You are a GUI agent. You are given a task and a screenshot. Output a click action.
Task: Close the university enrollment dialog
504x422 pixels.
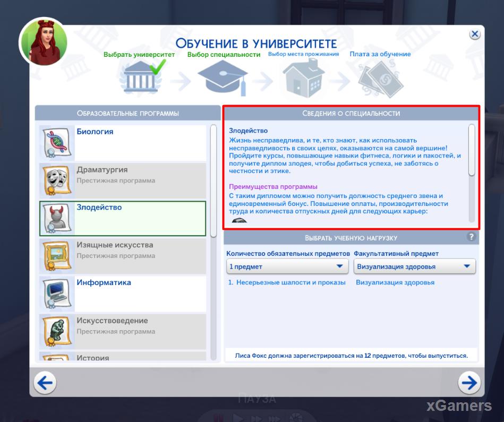pyautogui.click(x=475, y=34)
